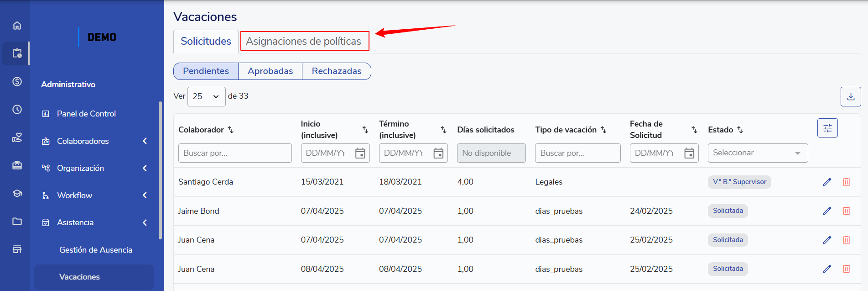Click the Colaborador search input field
The image size is (868, 291).
click(x=235, y=153)
